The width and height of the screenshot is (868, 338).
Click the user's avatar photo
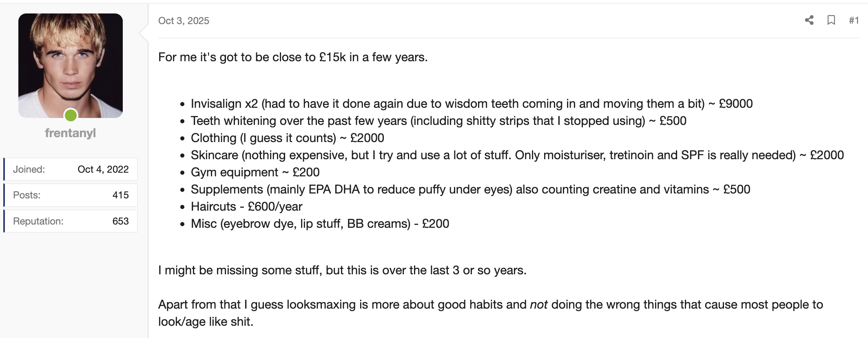[71, 65]
